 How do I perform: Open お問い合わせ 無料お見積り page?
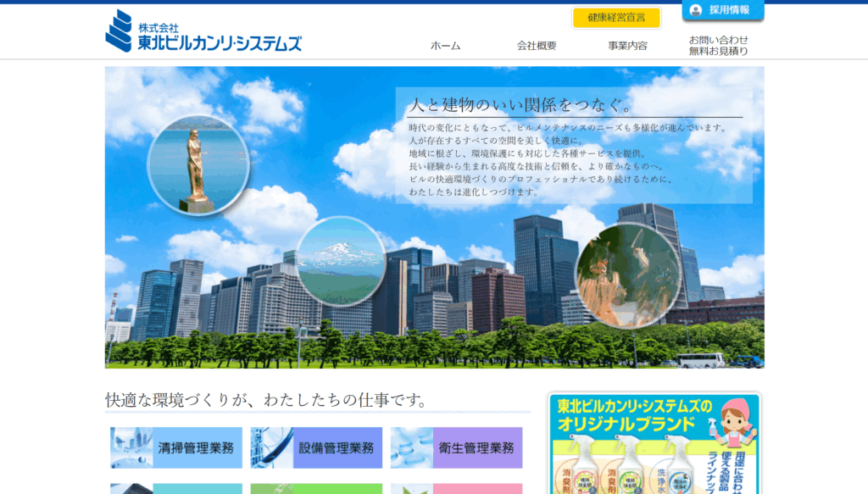click(718, 46)
